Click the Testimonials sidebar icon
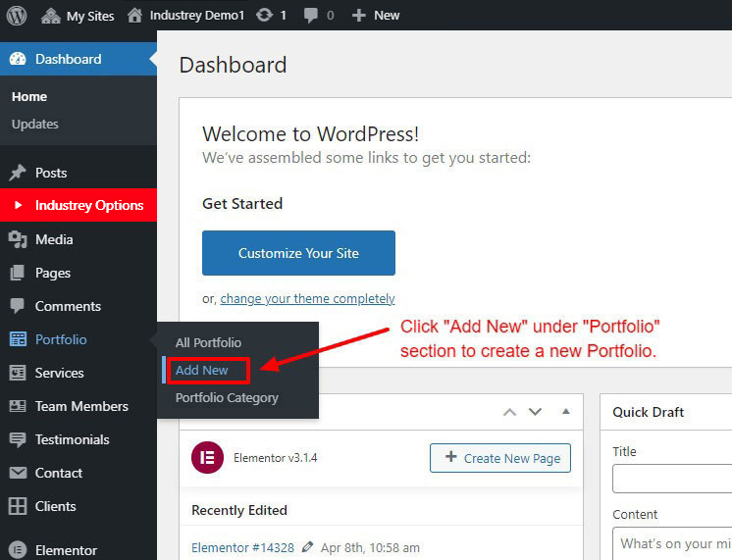Image resolution: width=732 pixels, height=560 pixels. pos(18,439)
